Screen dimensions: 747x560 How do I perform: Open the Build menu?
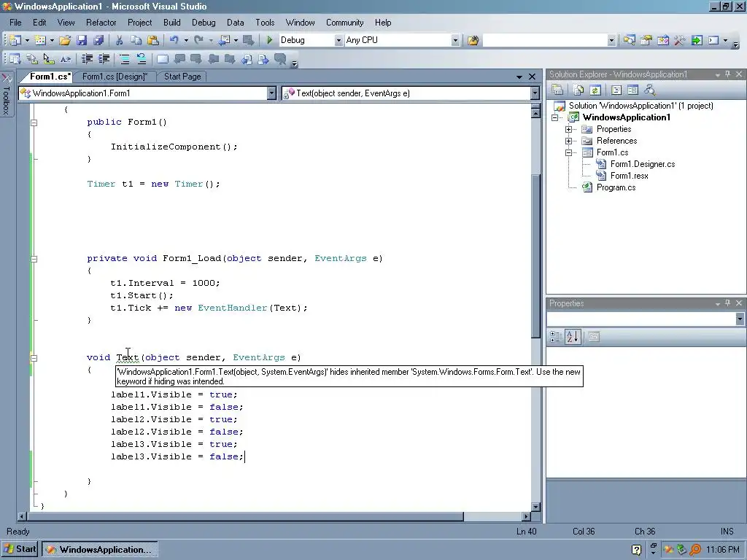(171, 23)
